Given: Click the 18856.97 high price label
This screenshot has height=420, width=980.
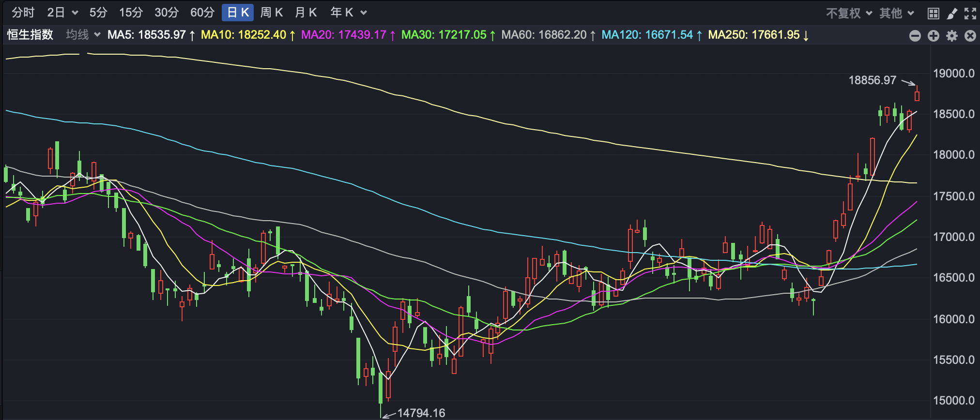Looking at the screenshot, I should click(x=873, y=80).
